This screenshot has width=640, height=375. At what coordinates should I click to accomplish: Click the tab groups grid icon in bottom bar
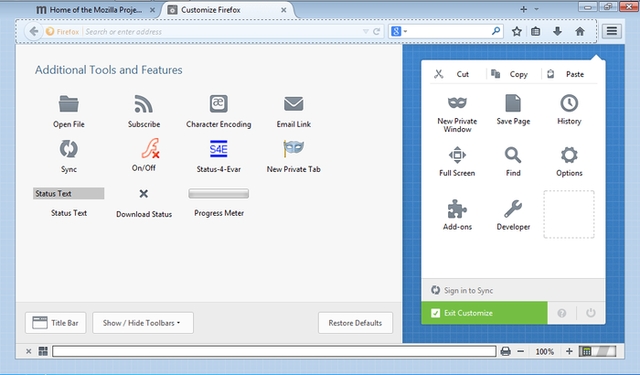(x=43, y=351)
